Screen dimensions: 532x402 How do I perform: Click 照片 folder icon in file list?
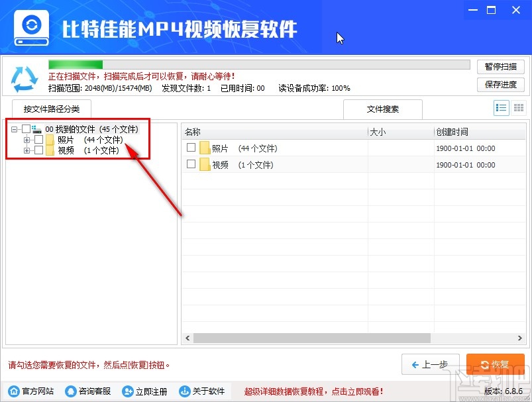(205, 148)
